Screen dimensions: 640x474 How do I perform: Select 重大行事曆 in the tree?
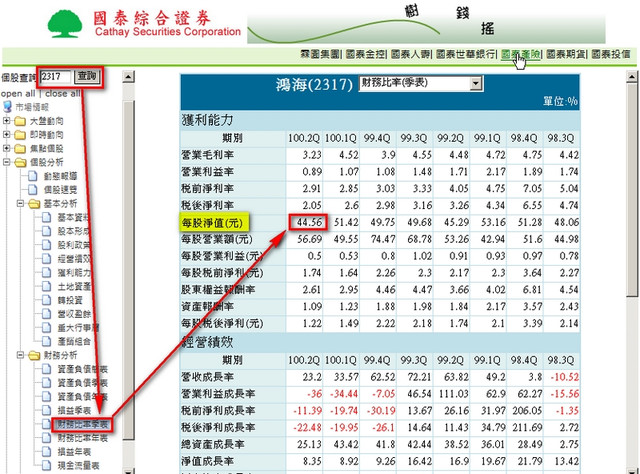point(78,328)
